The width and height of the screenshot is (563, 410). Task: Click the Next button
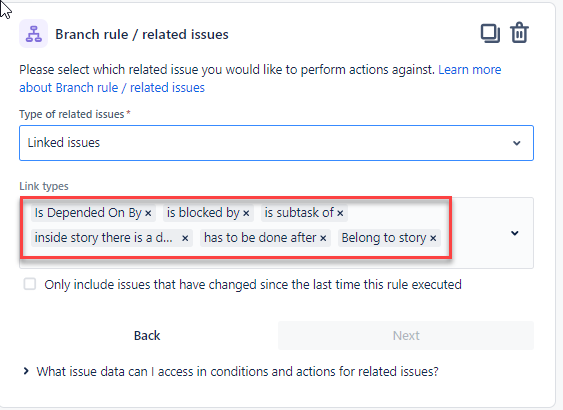(406, 335)
